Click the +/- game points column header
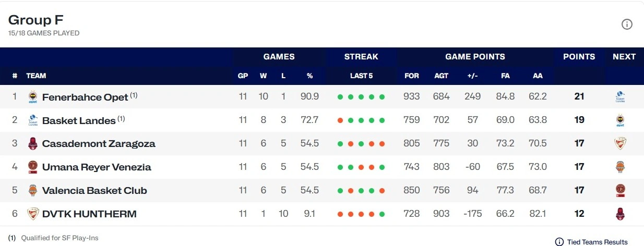Image resolution: width=644 pixels, height=246 pixels. tap(473, 76)
